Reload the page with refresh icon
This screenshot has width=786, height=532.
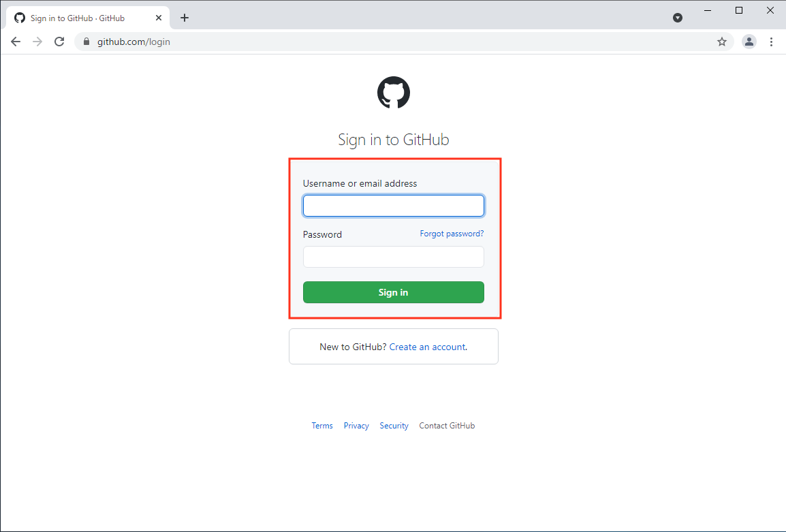(60, 42)
